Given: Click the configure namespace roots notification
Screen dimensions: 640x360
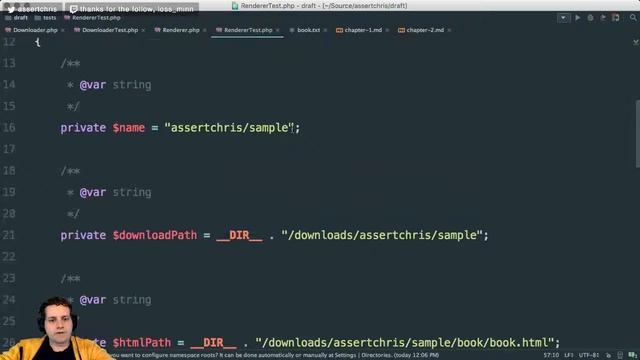Looking at the screenshot, I should click(274, 356).
